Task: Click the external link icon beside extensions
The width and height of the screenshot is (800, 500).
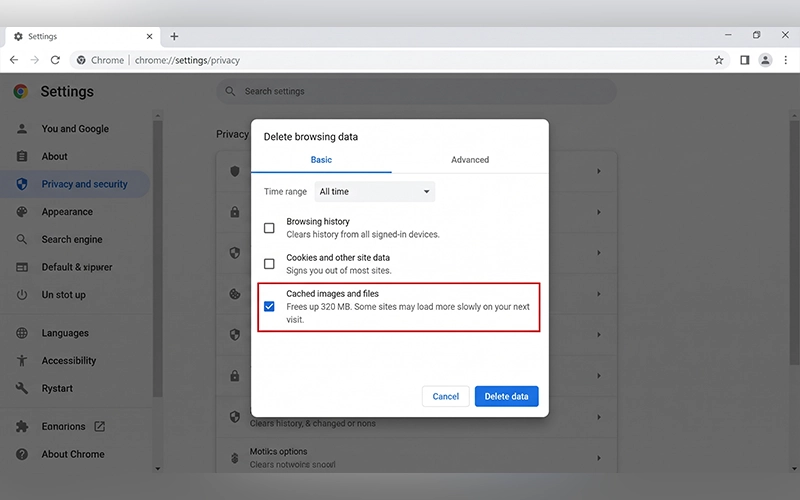Action: [99, 426]
